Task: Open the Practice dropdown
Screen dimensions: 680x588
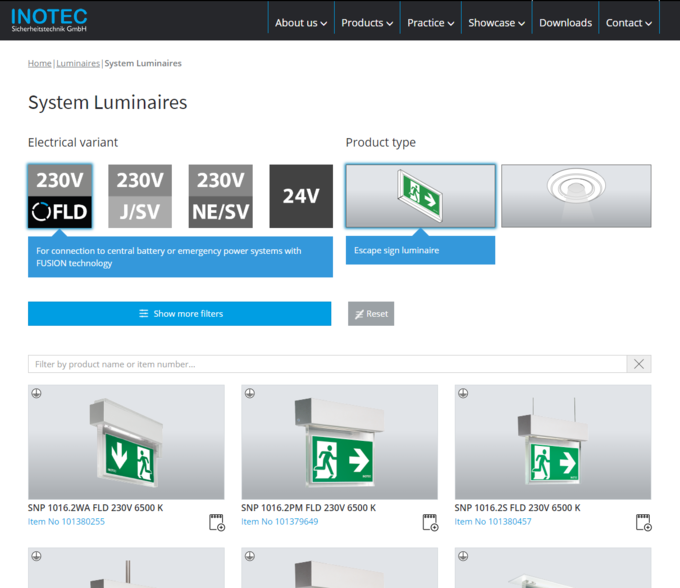Action: 431,23
